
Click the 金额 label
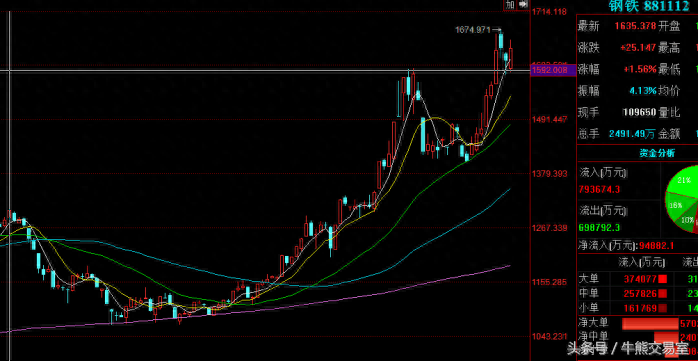pos(670,134)
